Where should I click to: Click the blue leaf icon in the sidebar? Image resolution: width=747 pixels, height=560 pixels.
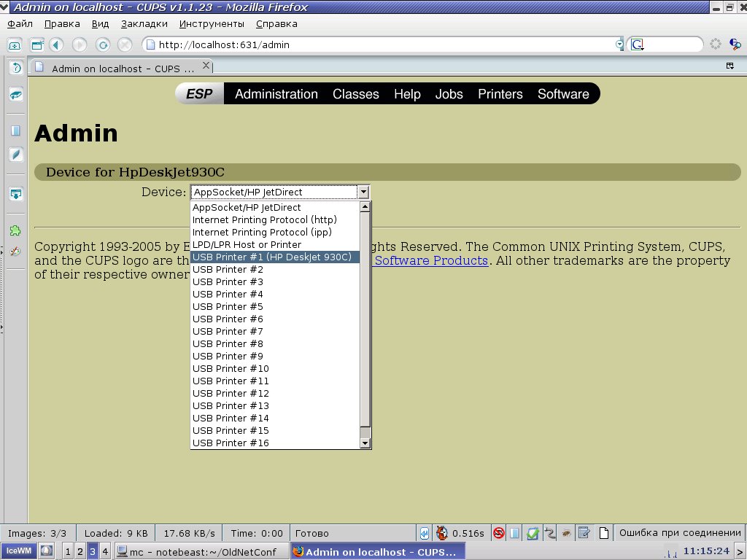point(16,155)
